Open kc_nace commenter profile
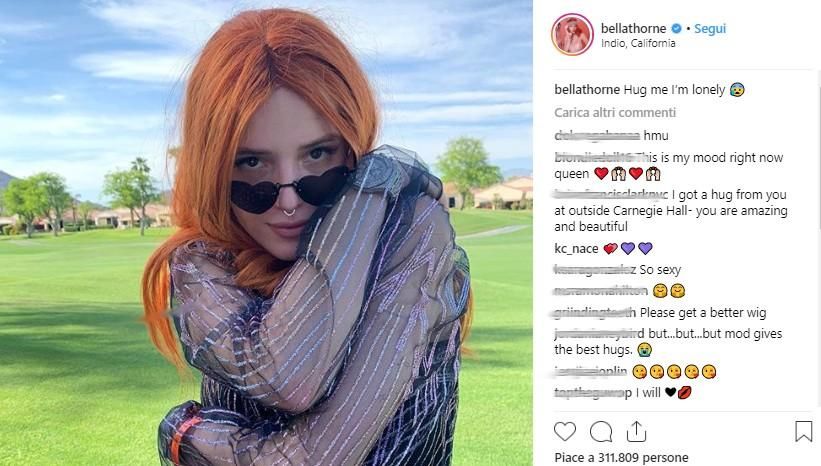Screen dimensions: 821x466 click(x=576, y=249)
